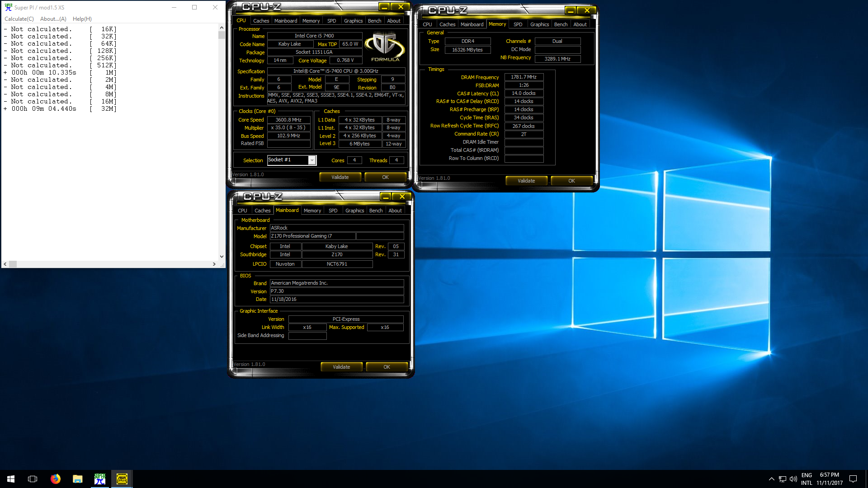Viewport: 868px width, 488px height.
Task: Open the About...(A) menu in Super PI
Action: (53, 19)
